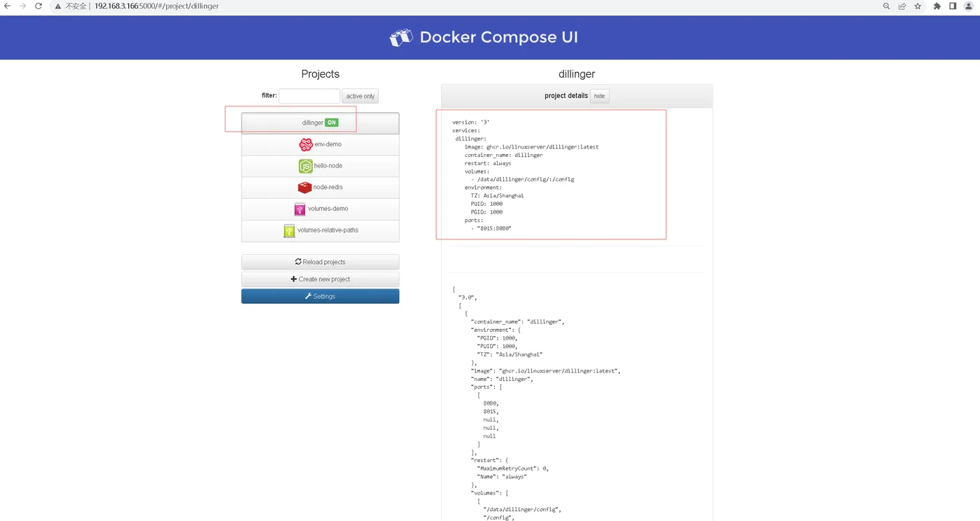The image size is (980, 521).
Task: Click the env-demo project icon
Action: [x=306, y=144]
